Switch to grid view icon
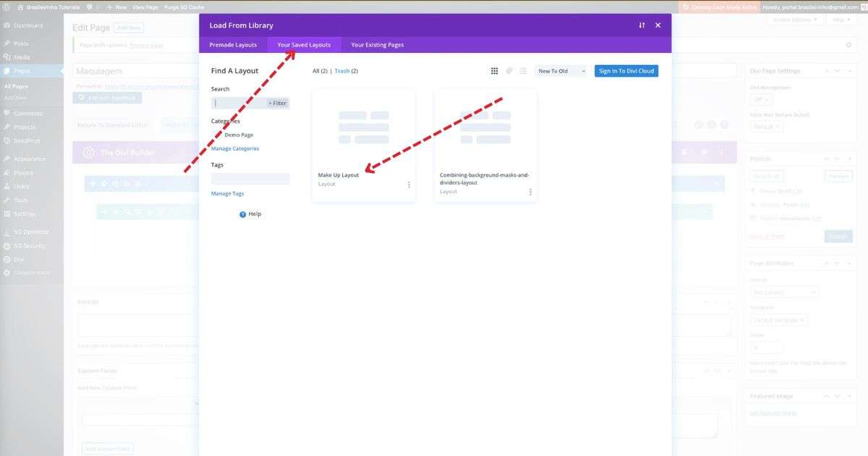 (495, 71)
